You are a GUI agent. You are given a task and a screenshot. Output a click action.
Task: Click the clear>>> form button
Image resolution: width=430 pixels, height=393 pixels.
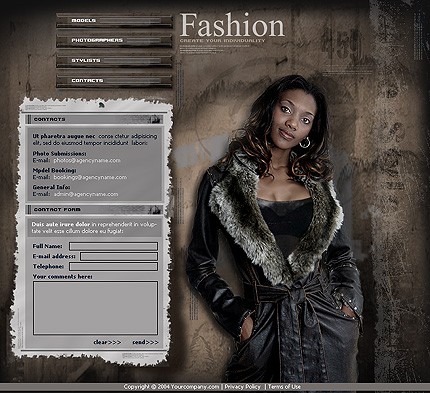(107, 342)
